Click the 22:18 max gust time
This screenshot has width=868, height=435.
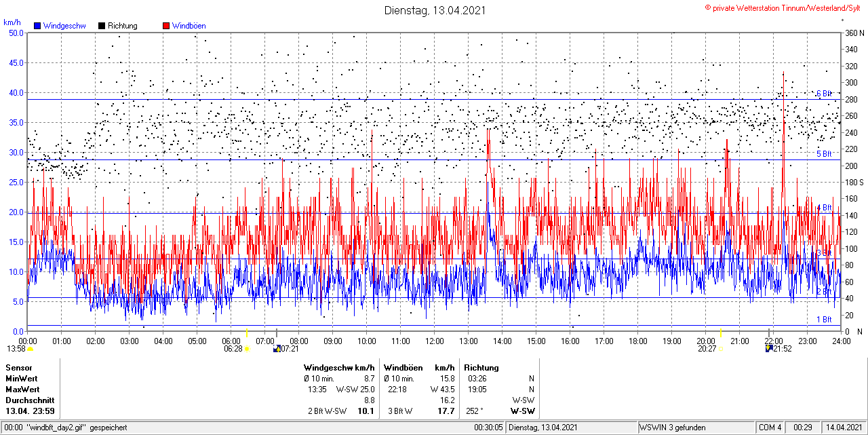point(397,390)
